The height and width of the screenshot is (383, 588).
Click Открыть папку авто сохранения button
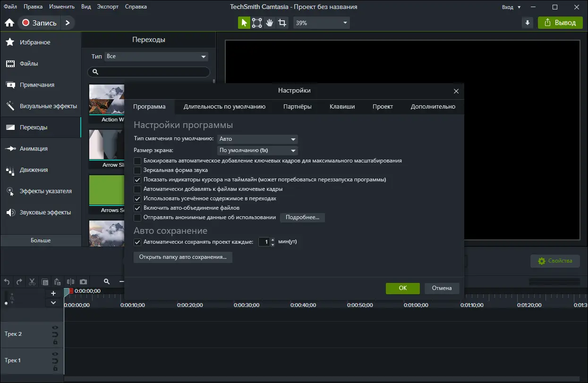(x=183, y=257)
